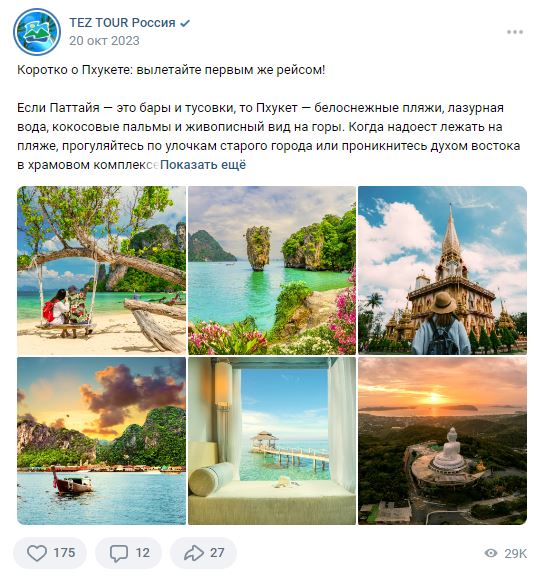The height and width of the screenshot is (578, 542).
Task: Share the post via arrow icon
Action: click(194, 553)
